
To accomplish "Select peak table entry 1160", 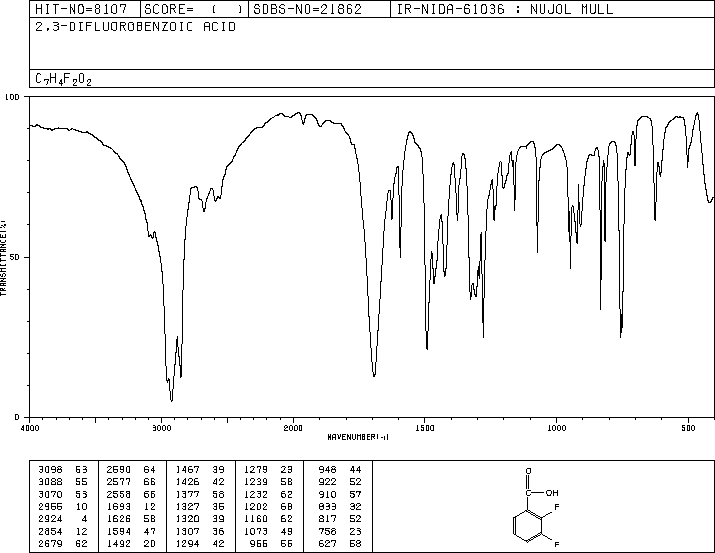I will coord(268,519).
